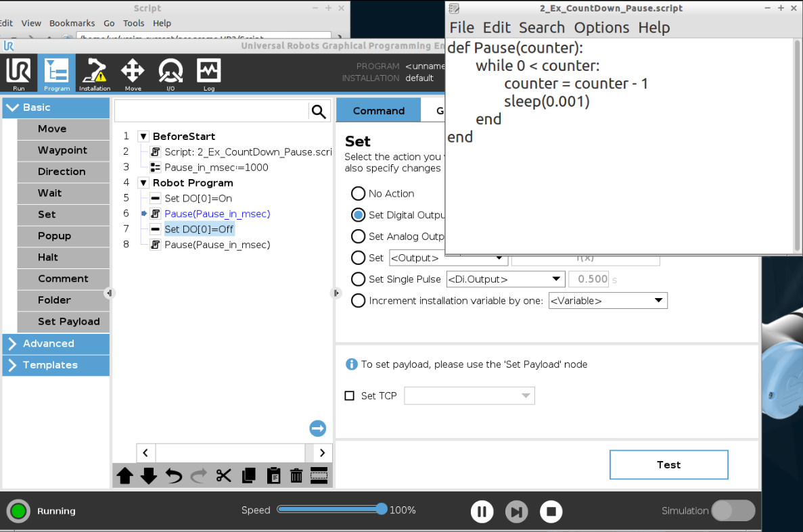
Task: Delete the selected node with trash icon
Action: 296,476
